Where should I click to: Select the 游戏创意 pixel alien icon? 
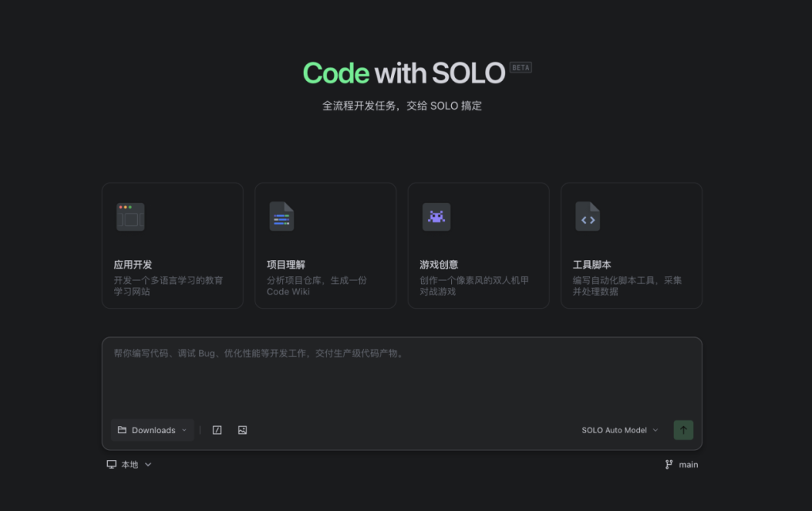436,216
